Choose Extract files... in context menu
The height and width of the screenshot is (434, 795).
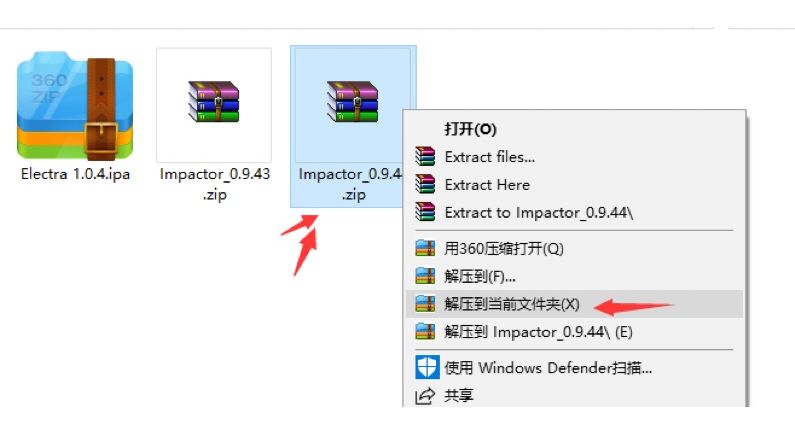pyautogui.click(x=574, y=157)
